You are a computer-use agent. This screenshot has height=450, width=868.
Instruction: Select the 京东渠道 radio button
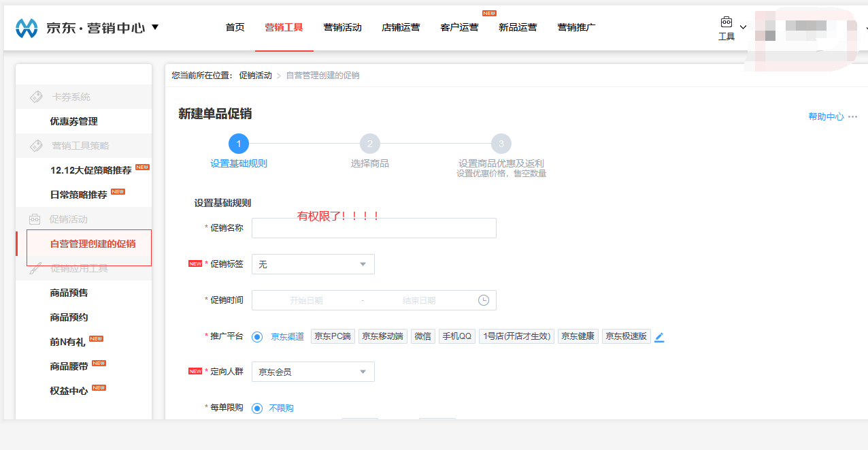[257, 336]
